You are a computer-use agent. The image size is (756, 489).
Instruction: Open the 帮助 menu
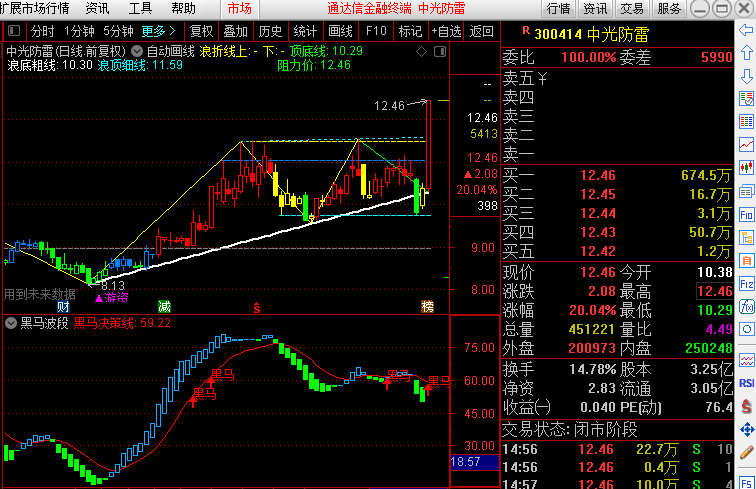(183, 8)
